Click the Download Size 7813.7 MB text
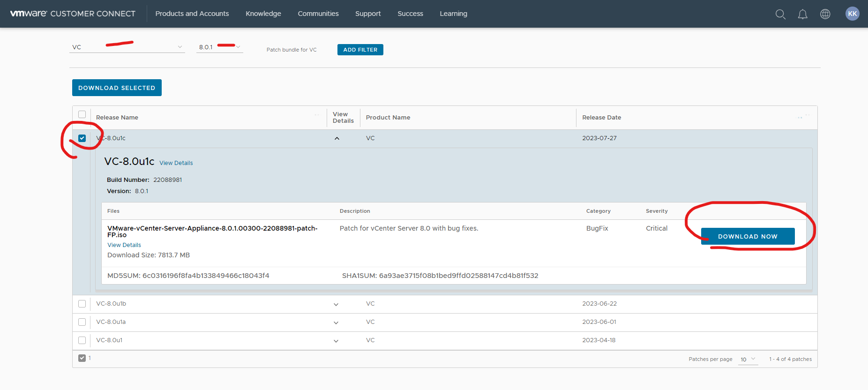Viewport: 868px width, 390px height. (149, 255)
